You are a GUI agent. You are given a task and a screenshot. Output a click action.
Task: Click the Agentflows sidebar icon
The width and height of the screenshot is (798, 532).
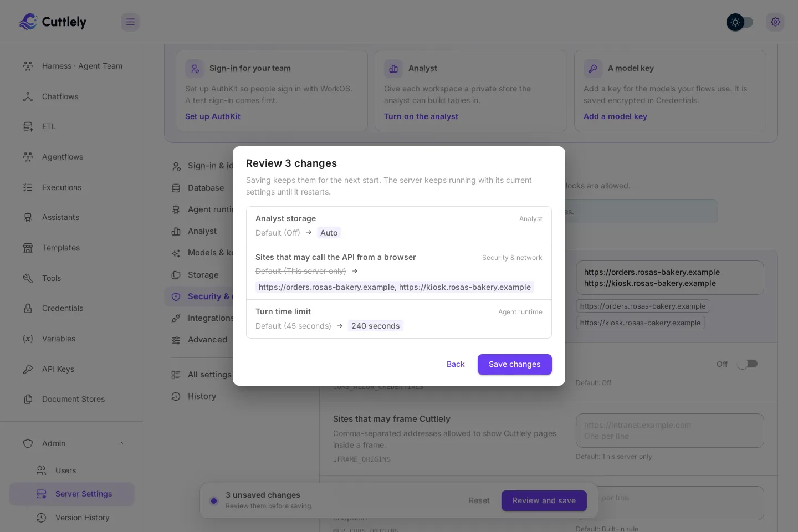28,157
